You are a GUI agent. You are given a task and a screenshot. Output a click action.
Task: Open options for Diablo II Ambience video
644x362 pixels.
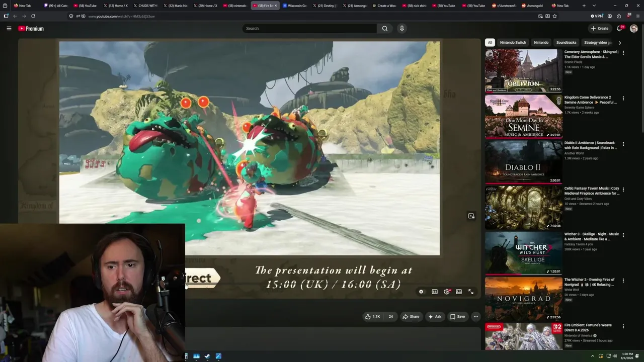coord(623,144)
